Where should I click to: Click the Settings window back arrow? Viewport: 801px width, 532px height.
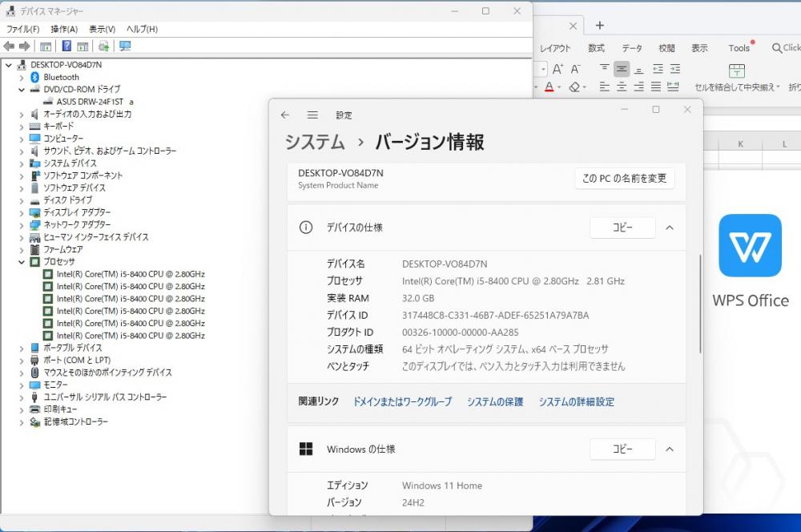285,115
